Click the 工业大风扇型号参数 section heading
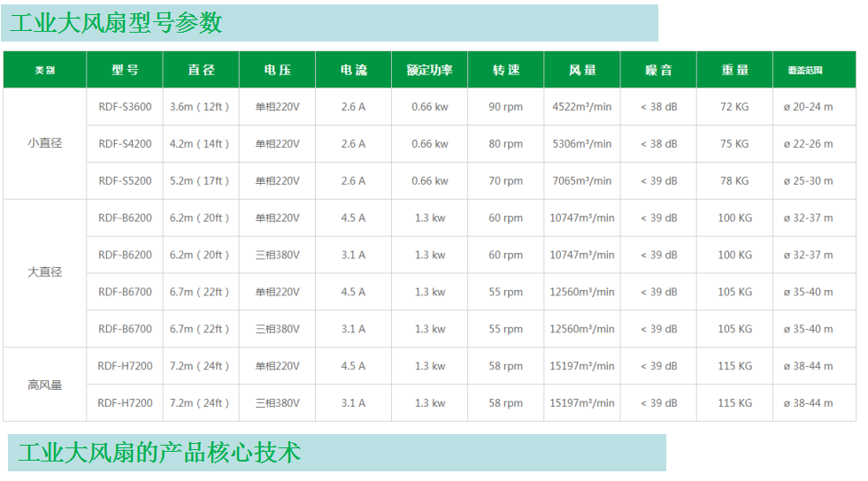The image size is (868, 481). coord(116,23)
